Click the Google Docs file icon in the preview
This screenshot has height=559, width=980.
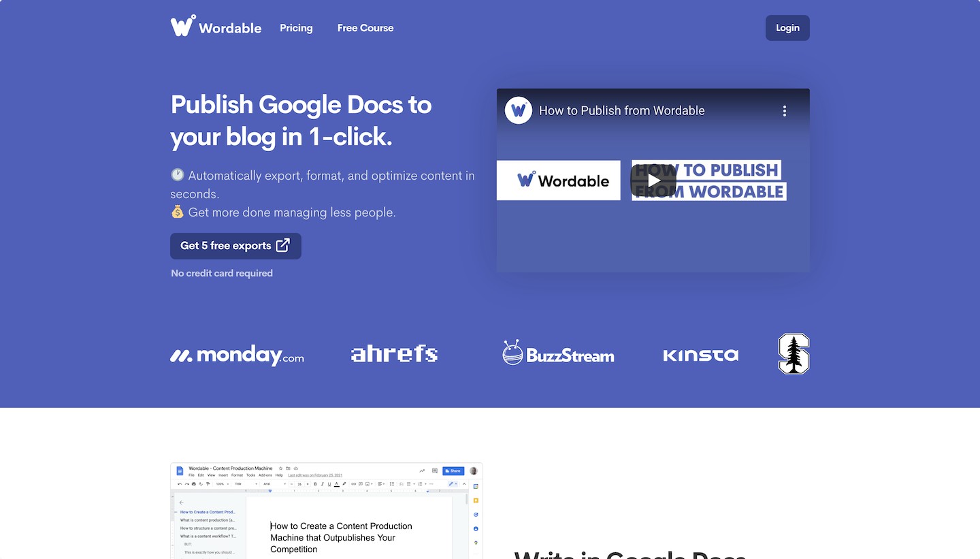pyautogui.click(x=180, y=471)
